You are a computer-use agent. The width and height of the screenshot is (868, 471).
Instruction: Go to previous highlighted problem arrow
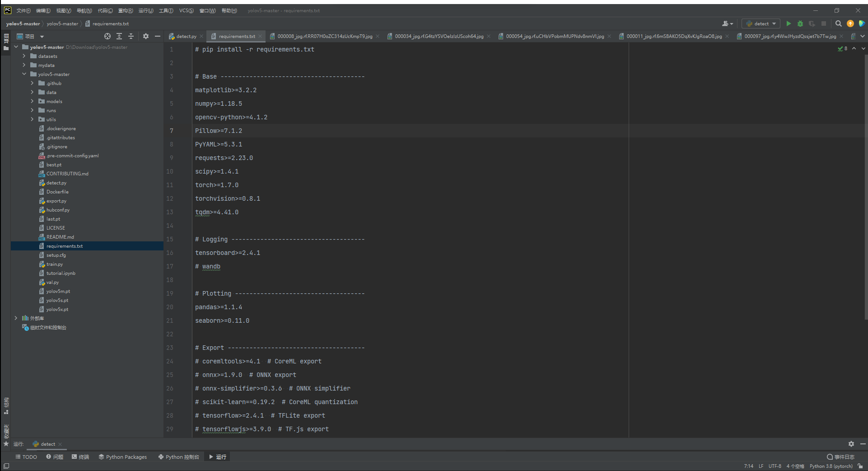click(x=854, y=48)
